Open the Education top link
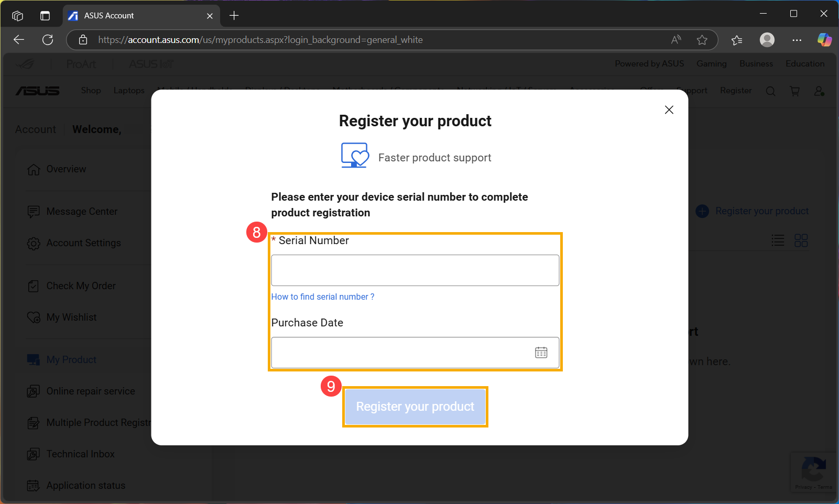 click(805, 63)
